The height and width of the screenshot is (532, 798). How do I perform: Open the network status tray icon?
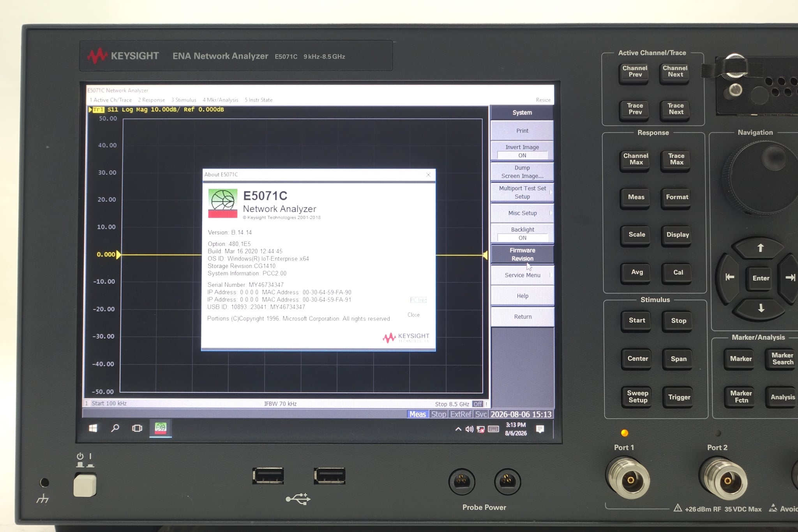coord(481,429)
